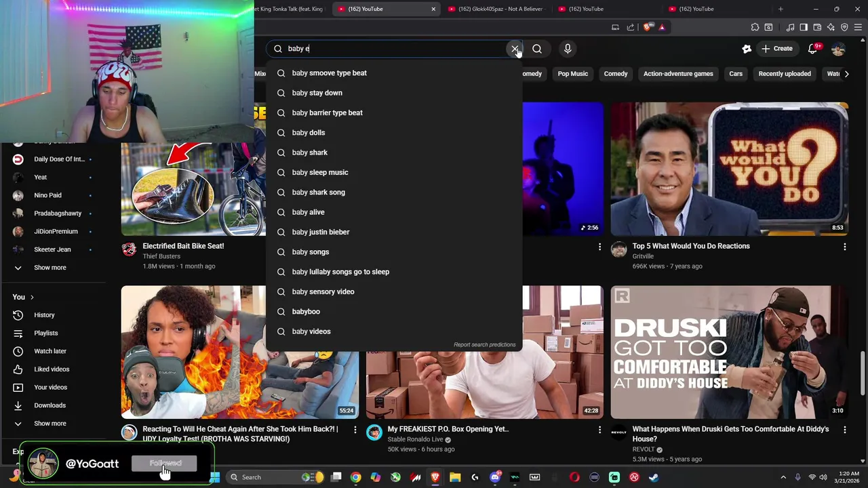
Task: Open Google Chrome from taskbar
Action: 355,477
